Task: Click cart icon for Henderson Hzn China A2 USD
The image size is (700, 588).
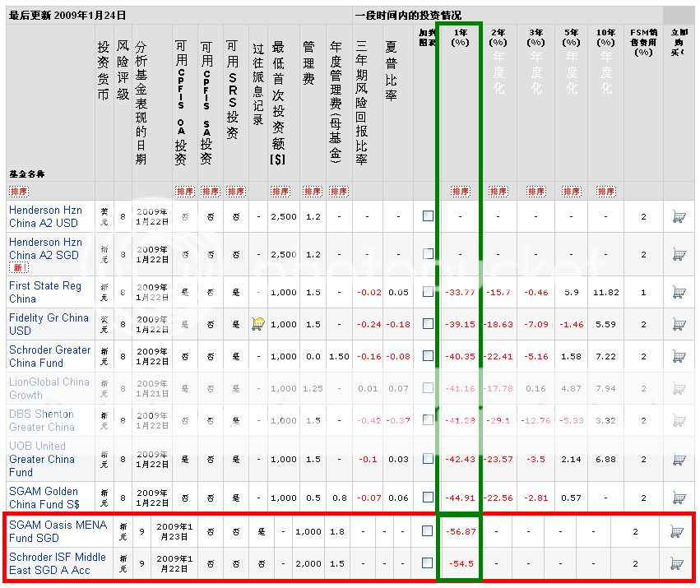Action: tap(679, 216)
